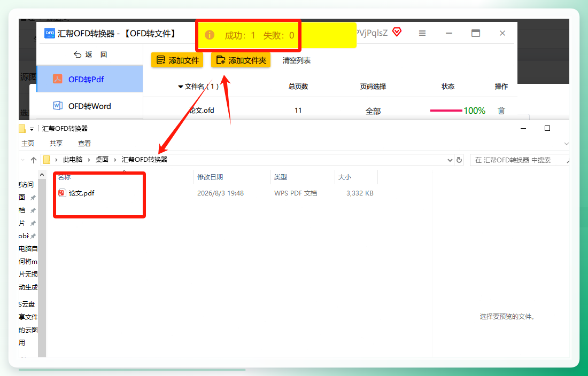Expand the breadcrumb chevron after 此电脑
This screenshot has width=588, height=376.
pyautogui.click(x=89, y=160)
